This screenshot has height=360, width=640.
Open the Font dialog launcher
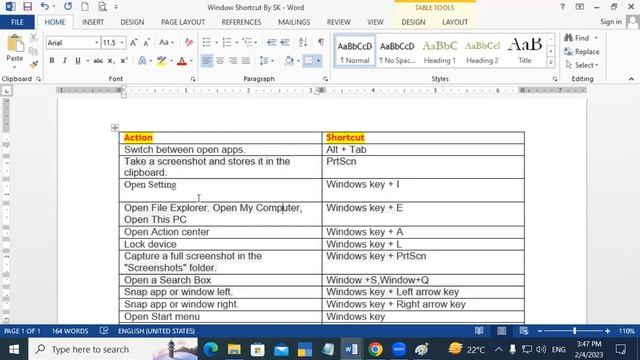(193, 79)
